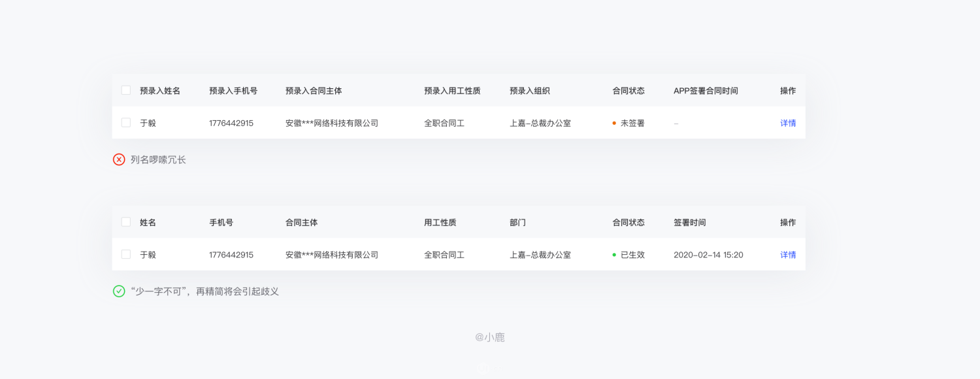The image size is (980, 379).
Task: Open 详情 link in the bottom table
Action: [788, 255]
